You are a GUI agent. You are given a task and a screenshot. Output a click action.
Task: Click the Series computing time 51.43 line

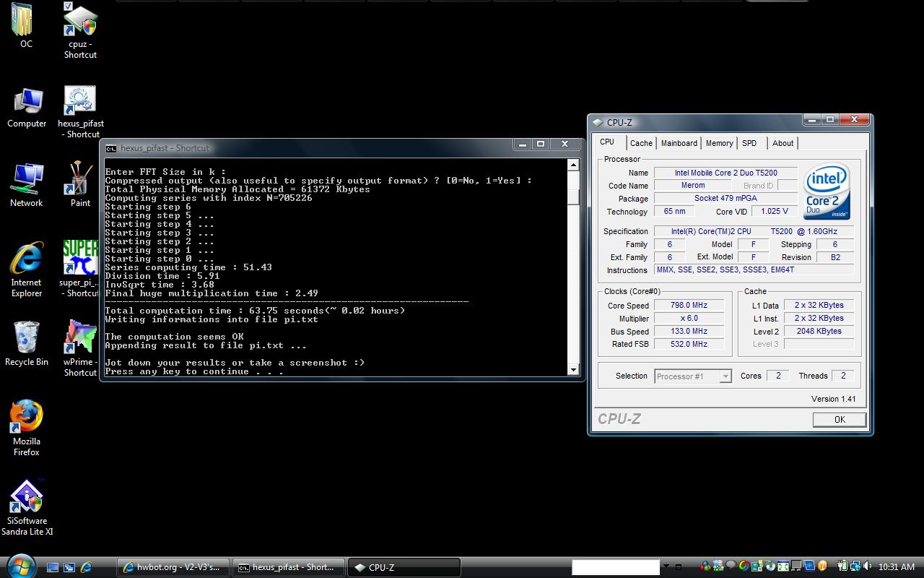coord(188,267)
